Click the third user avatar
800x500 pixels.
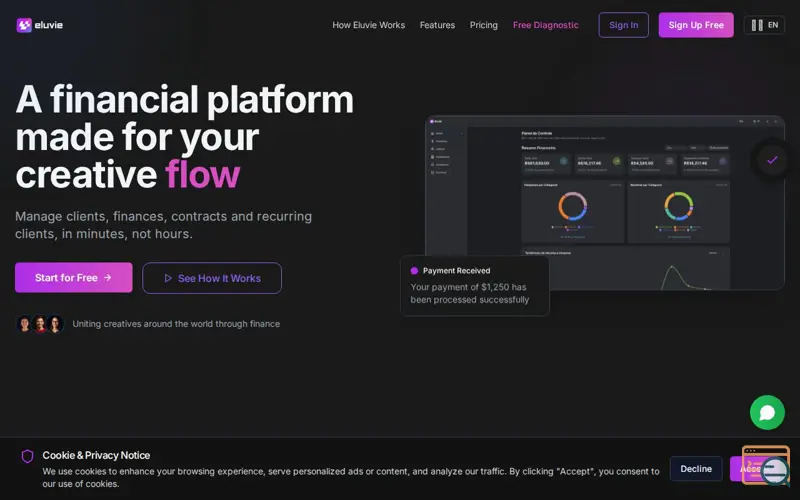[x=55, y=323]
